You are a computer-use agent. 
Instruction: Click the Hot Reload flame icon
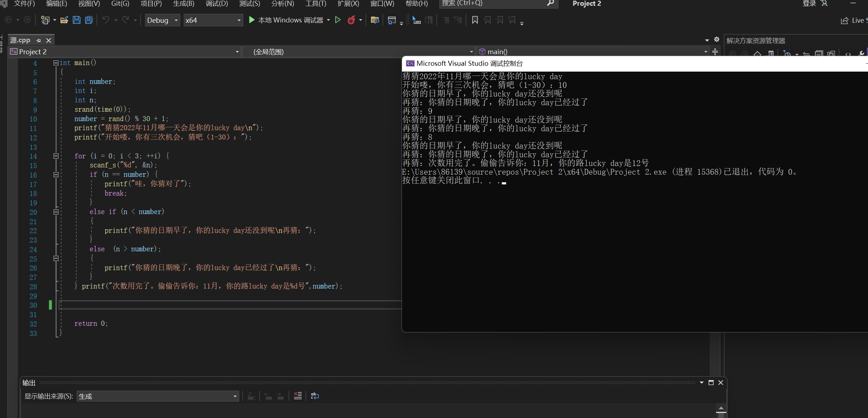coord(351,20)
